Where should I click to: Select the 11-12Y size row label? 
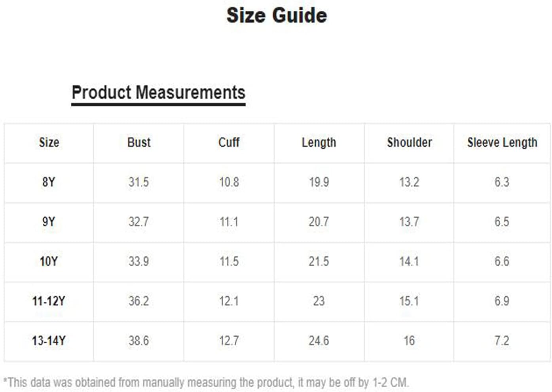[x=49, y=301]
